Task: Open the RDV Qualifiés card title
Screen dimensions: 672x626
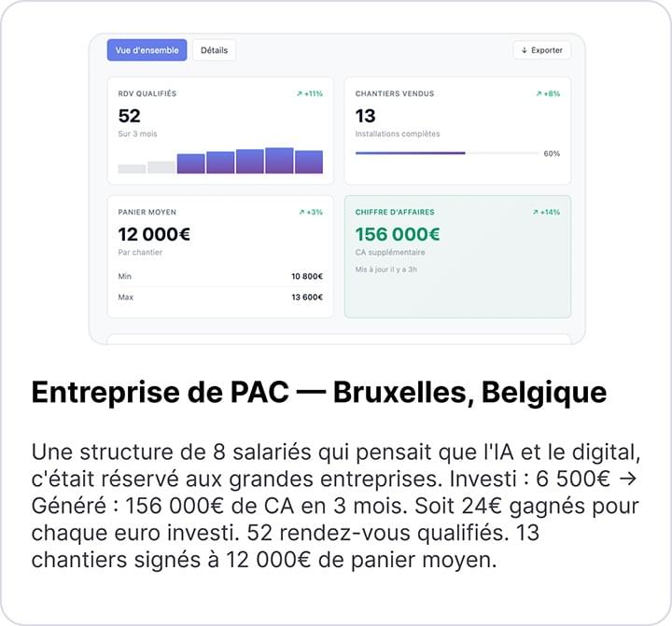Action: click(x=147, y=94)
